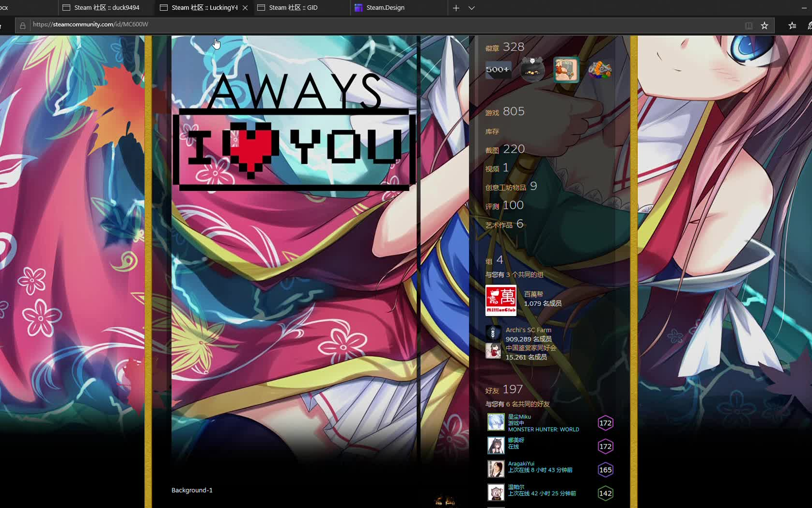Switch to the GID Steam tab
The width and height of the screenshot is (812, 508).
(300, 8)
